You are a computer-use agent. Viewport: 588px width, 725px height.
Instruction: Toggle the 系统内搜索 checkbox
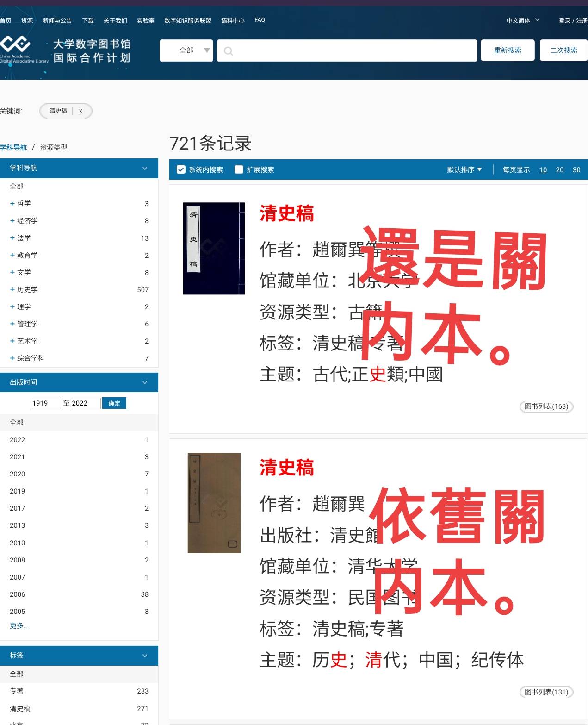(x=181, y=169)
